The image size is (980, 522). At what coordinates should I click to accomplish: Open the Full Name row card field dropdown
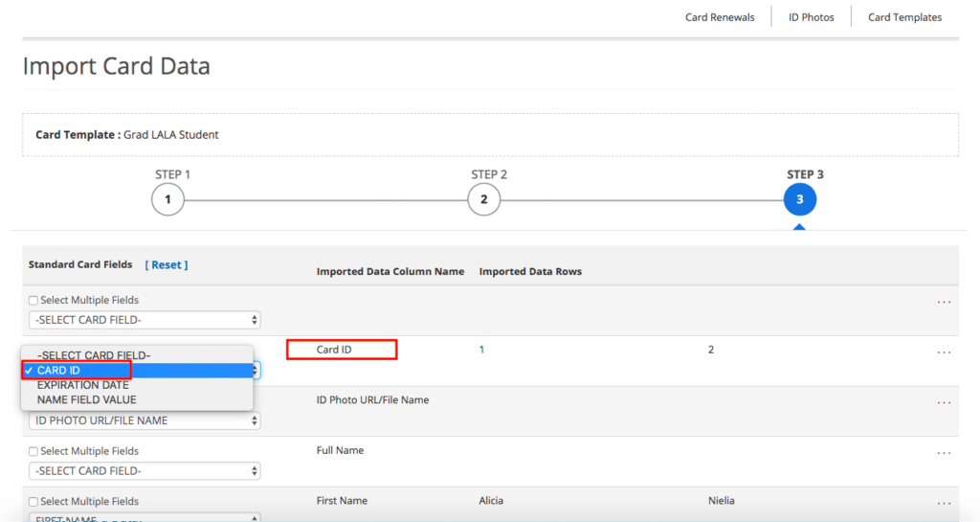click(145, 470)
